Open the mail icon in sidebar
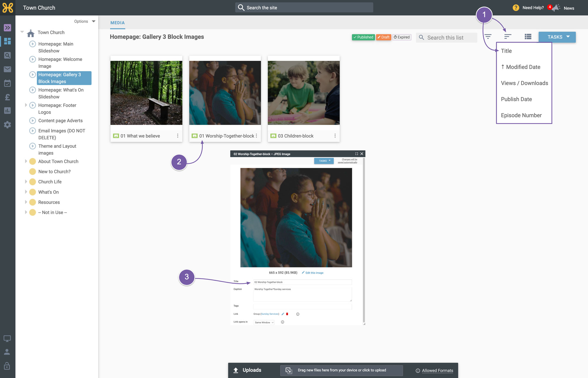This screenshot has width=588, height=378. coord(7,69)
